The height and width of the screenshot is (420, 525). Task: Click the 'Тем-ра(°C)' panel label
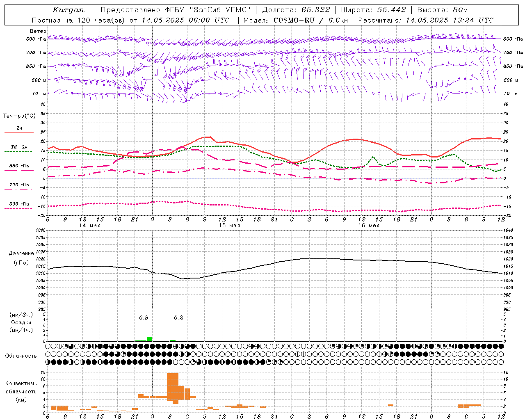(19, 116)
